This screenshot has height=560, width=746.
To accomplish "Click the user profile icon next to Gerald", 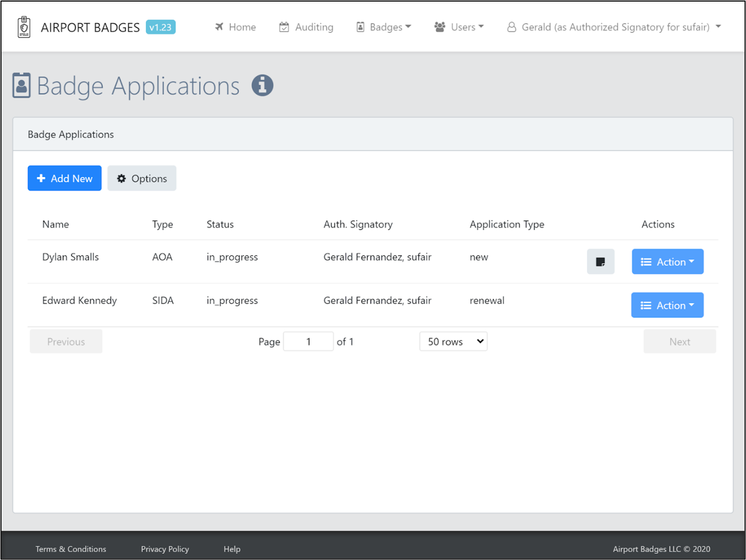I will [512, 27].
